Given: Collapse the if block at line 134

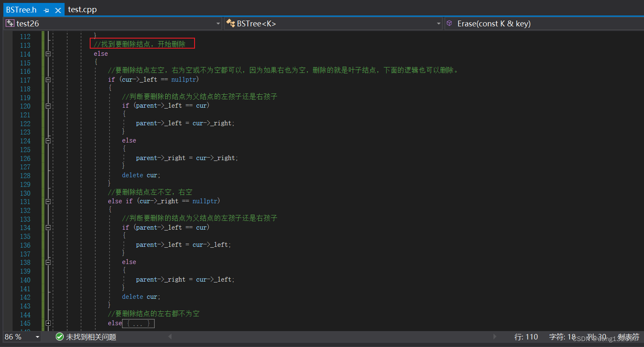Looking at the screenshot, I should [48, 228].
